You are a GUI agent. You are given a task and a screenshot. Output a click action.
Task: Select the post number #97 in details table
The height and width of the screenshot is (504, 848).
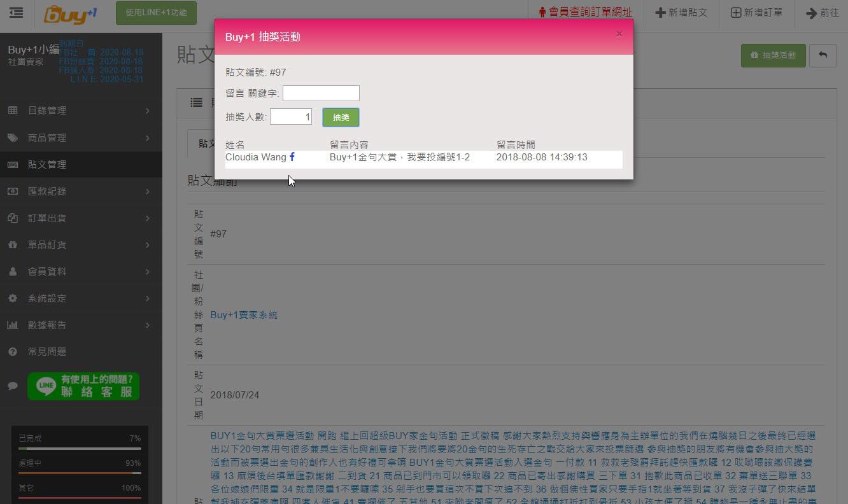point(218,234)
